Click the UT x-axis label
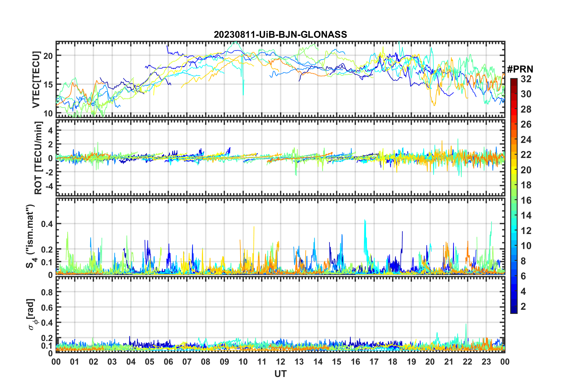The height and width of the screenshot is (392, 561). tap(280, 374)
